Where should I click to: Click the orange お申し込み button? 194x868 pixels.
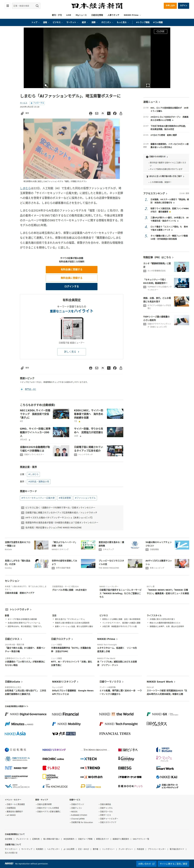[x=170, y=5]
